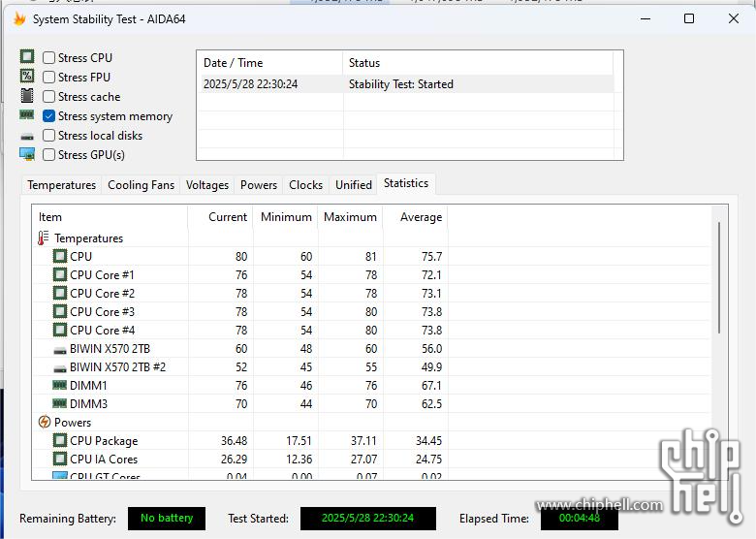Select the DIMM1 row label
The width and height of the screenshot is (756, 539).
pyautogui.click(x=88, y=385)
